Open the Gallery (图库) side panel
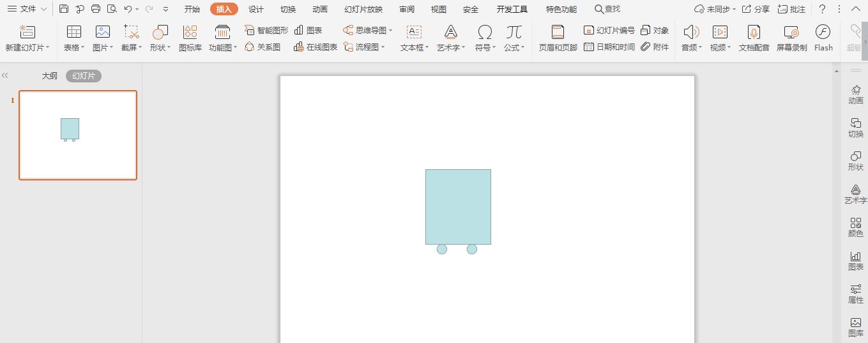Screen dimensions: 868x343 point(856,327)
